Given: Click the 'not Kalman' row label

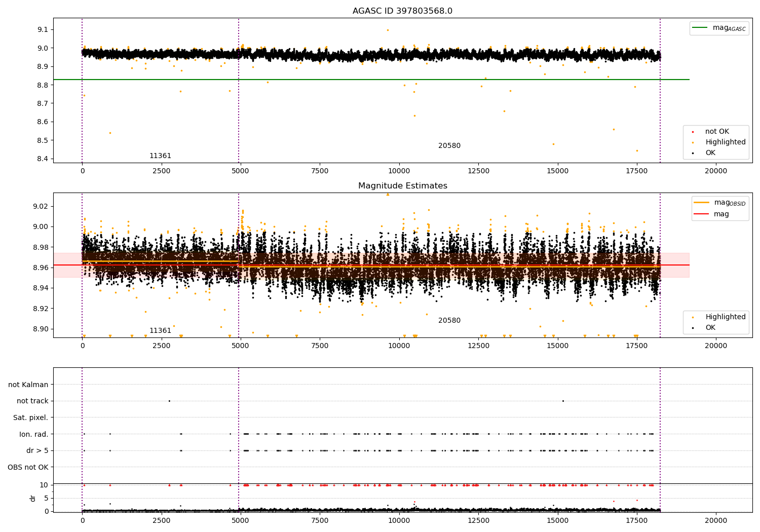Looking at the screenshot, I should click(x=28, y=385).
